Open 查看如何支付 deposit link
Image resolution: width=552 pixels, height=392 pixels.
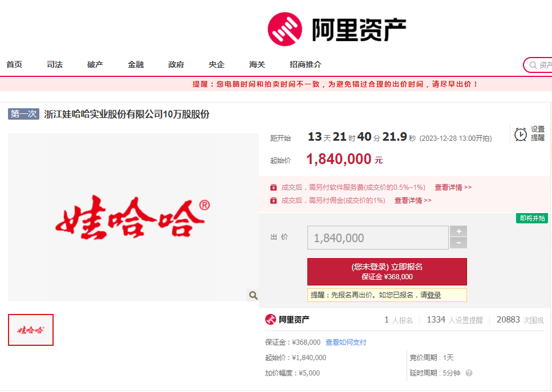(346, 342)
